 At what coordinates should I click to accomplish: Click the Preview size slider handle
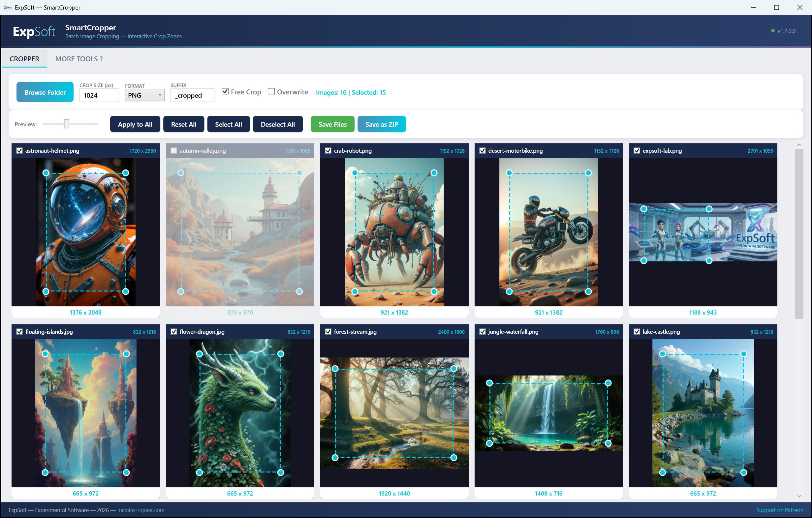tap(67, 124)
